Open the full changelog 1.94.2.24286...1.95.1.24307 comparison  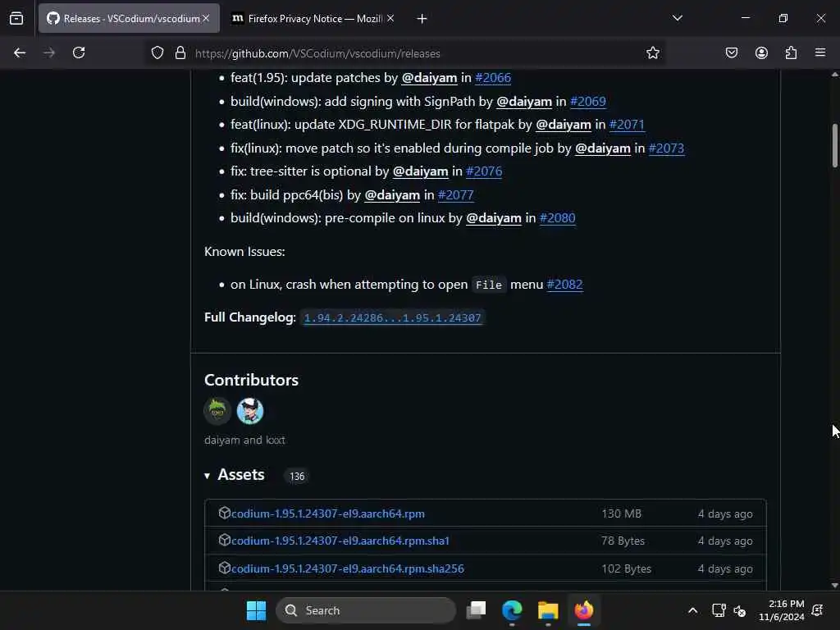click(x=392, y=317)
